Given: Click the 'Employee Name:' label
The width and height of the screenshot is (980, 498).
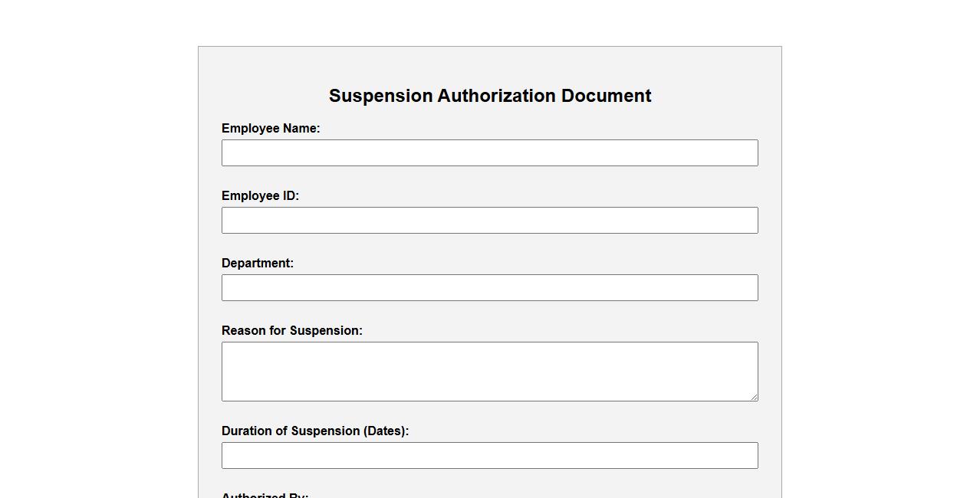Looking at the screenshot, I should point(271,129).
